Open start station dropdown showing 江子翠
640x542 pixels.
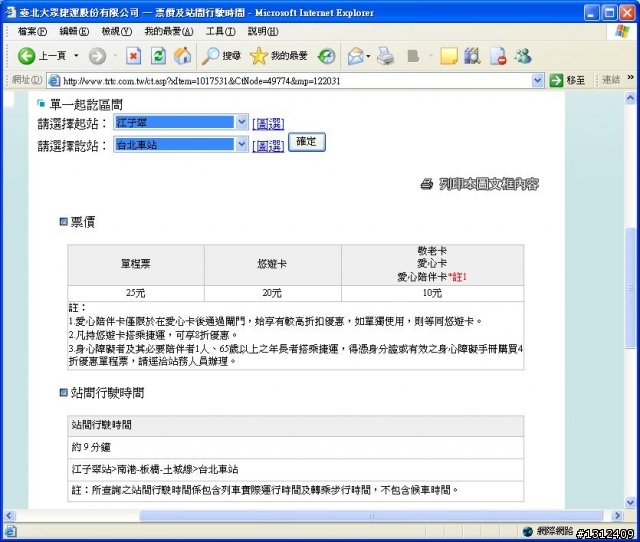click(181, 122)
